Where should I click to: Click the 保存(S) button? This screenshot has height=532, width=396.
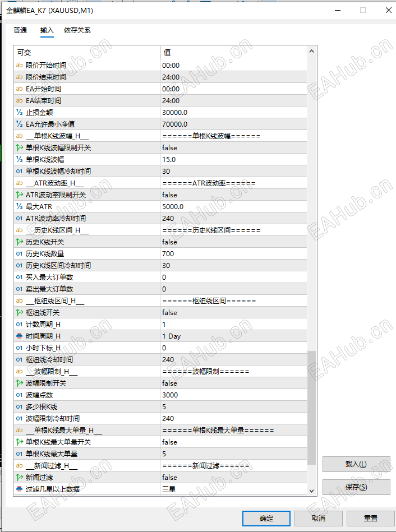click(356, 487)
